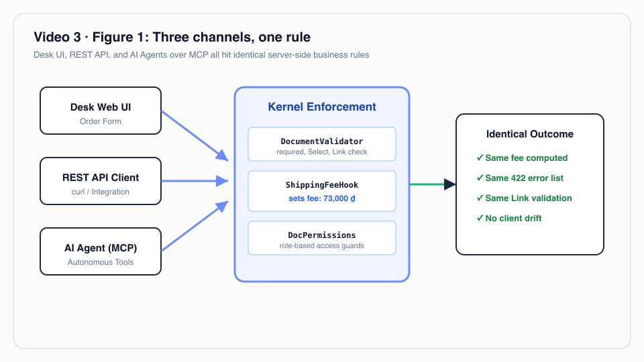Screen dimensions: 644x362
Task: Click checkmark beside 'Same fee computed'
Action: coord(480,158)
